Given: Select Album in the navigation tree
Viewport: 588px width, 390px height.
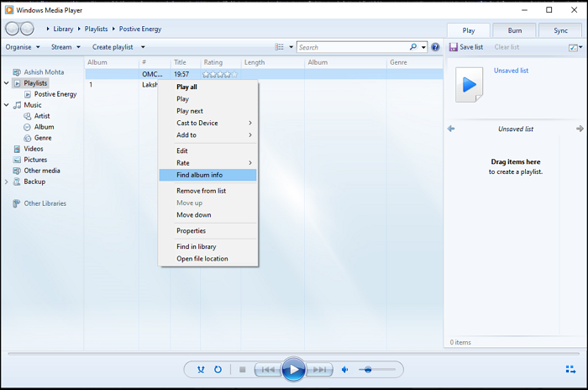Looking at the screenshot, I should point(44,127).
